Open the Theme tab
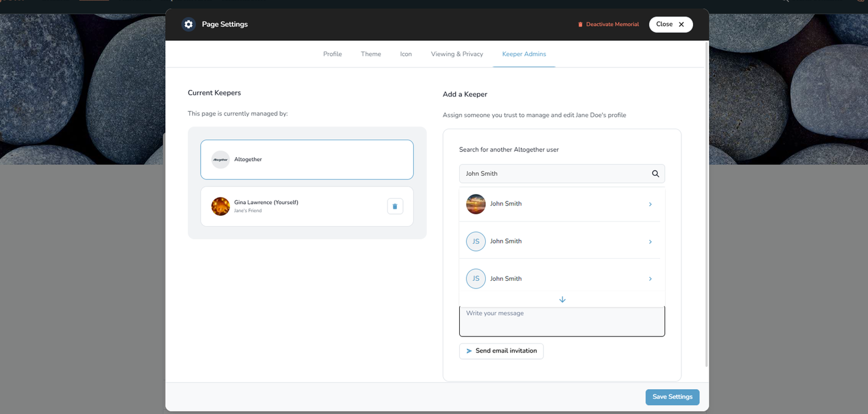The image size is (868, 414). point(371,54)
